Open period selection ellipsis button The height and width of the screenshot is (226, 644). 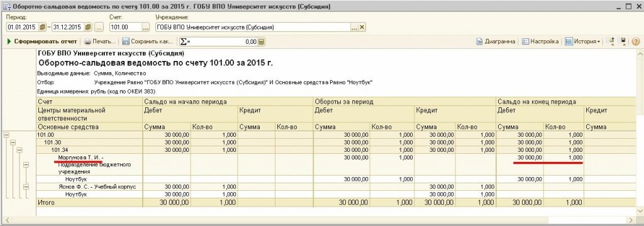tap(99, 28)
